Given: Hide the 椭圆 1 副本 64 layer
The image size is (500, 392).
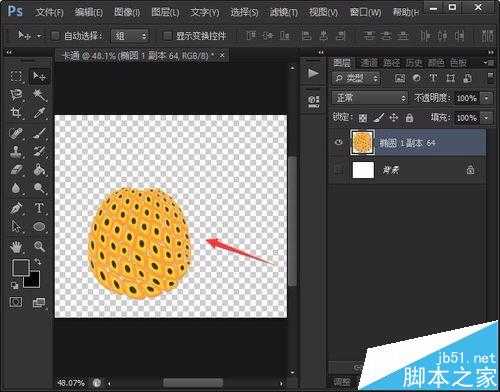Looking at the screenshot, I should 339,143.
